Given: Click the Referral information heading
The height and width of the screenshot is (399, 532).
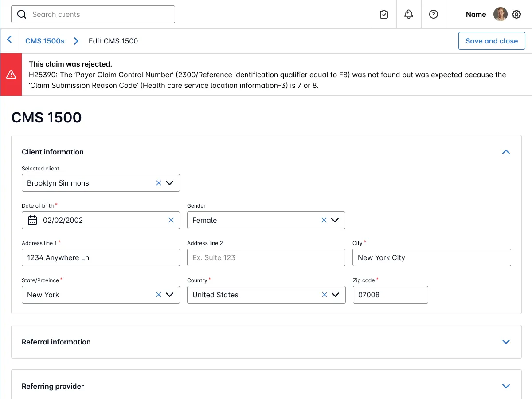Looking at the screenshot, I should [x=56, y=342].
